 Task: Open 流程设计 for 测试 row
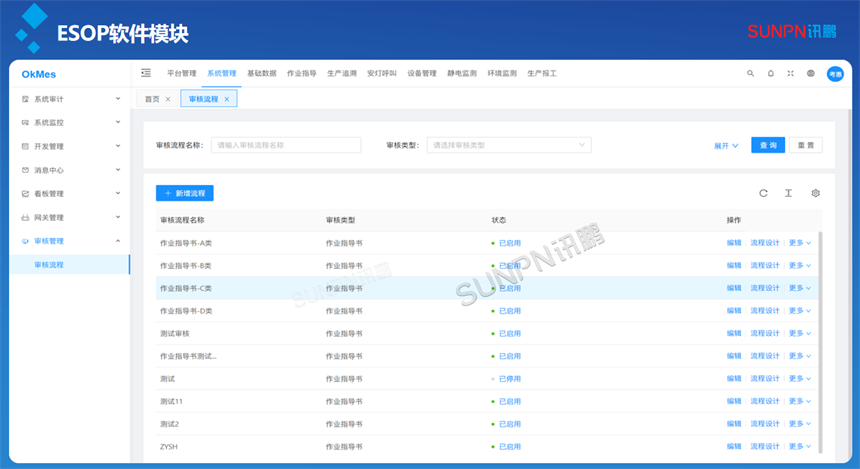pyautogui.click(x=765, y=378)
